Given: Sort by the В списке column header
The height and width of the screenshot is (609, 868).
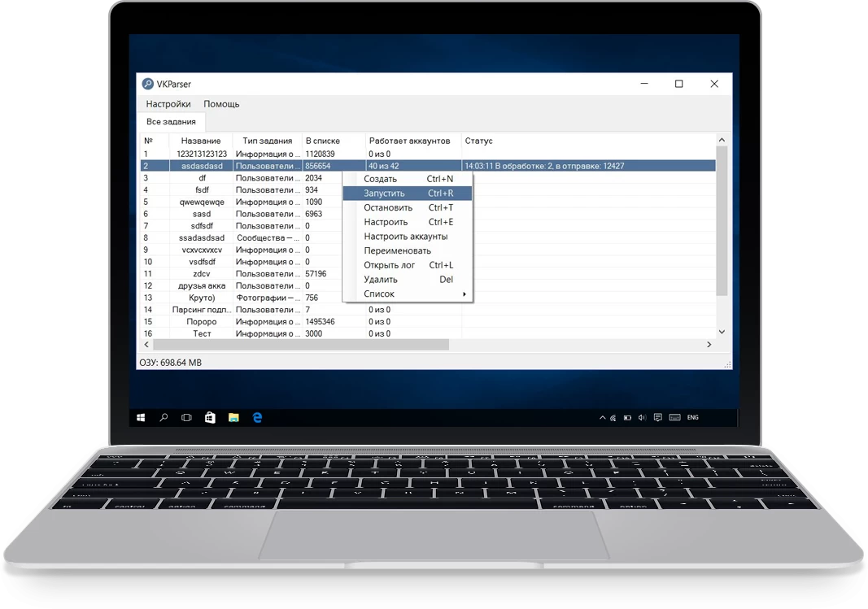Looking at the screenshot, I should pos(334,141).
